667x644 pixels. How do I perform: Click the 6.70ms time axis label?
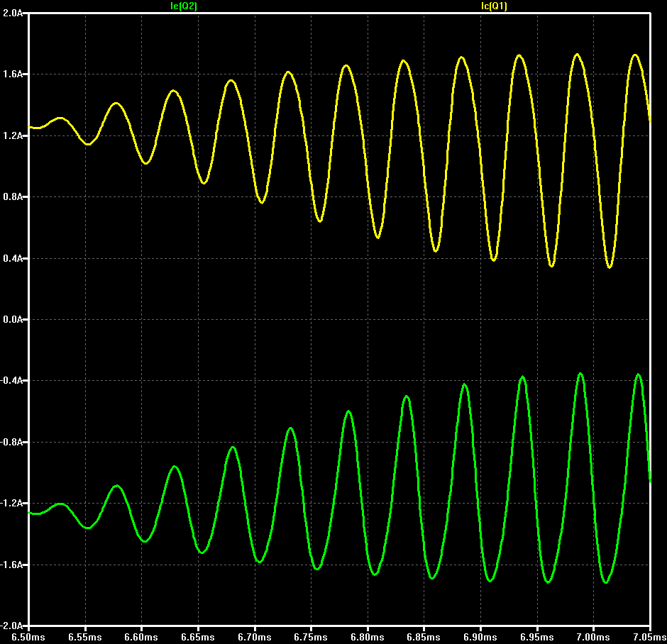click(x=254, y=637)
